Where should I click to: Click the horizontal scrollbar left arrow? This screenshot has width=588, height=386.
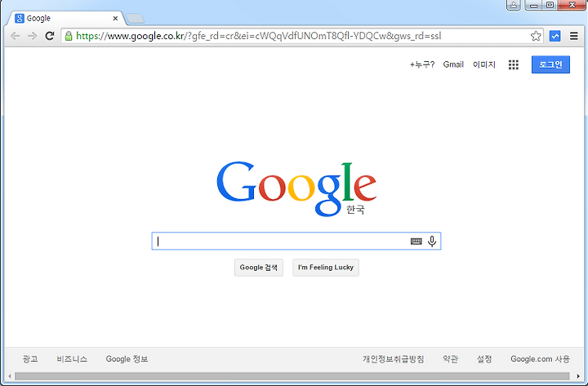(9, 376)
